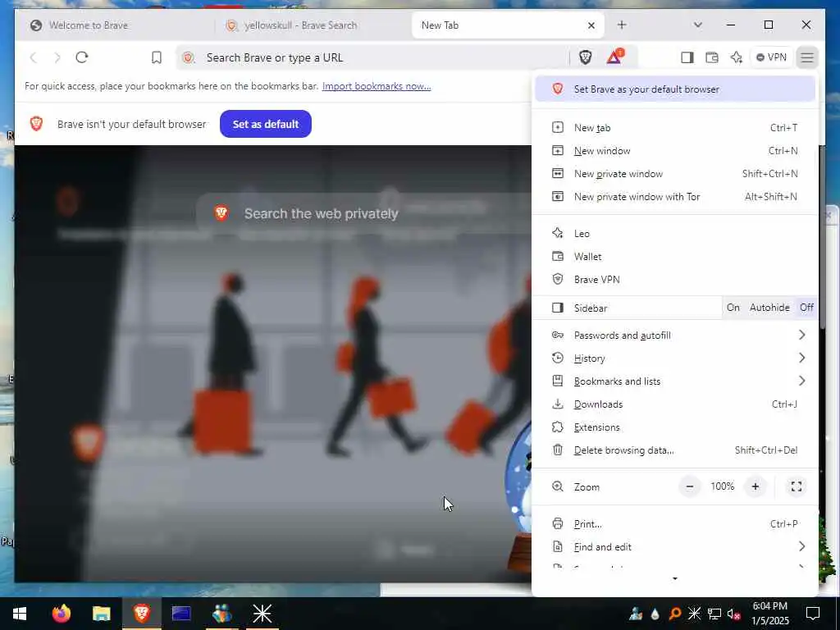Set Sidebar to Off

pyautogui.click(x=806, y=308)
